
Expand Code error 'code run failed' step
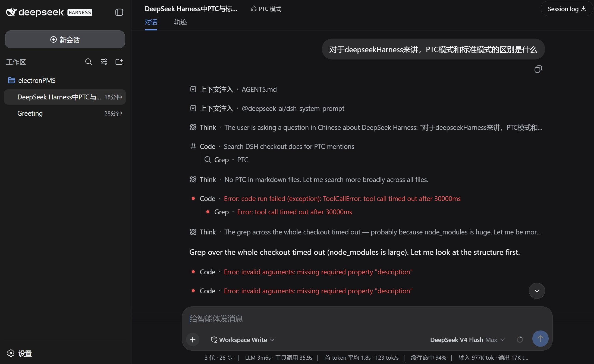326,199
